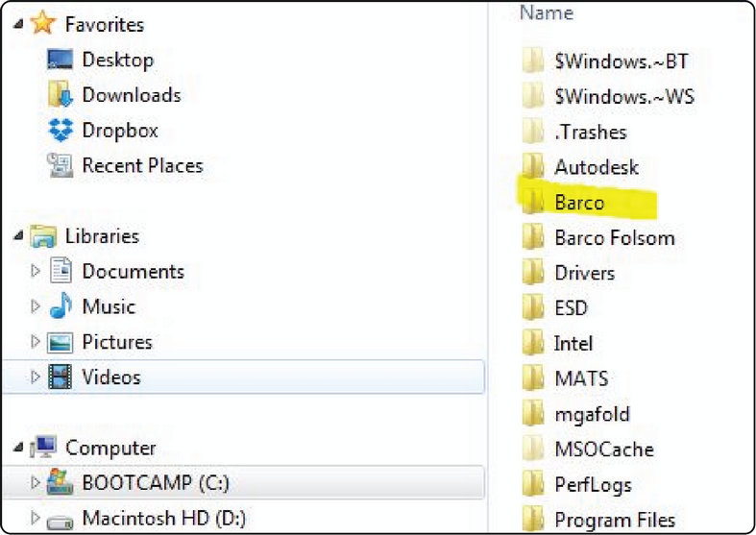Click the Dropbox logo icon
Image resolution: width=756 pixels, height=535 pixels.
click(61, 130)
